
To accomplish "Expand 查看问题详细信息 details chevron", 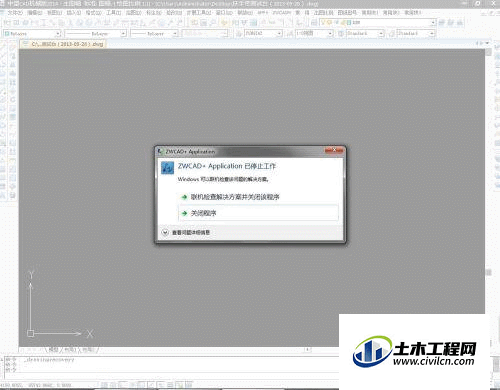I will point(165,232).
